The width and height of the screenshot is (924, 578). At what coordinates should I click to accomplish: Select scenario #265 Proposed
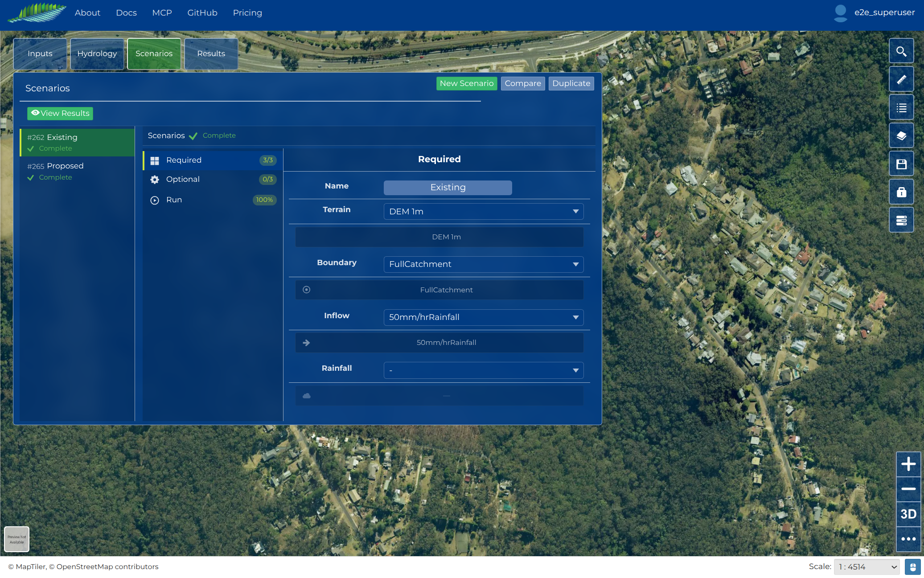(77, 171)
